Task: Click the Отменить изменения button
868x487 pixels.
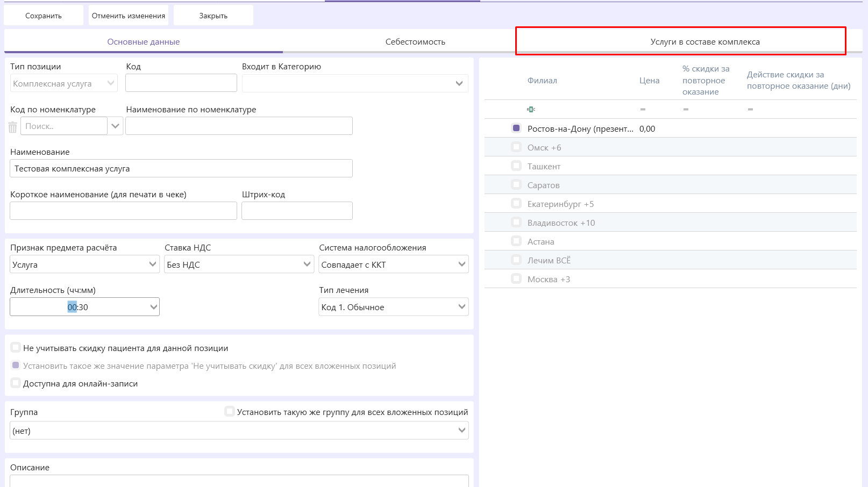Action: pos(129,16)
